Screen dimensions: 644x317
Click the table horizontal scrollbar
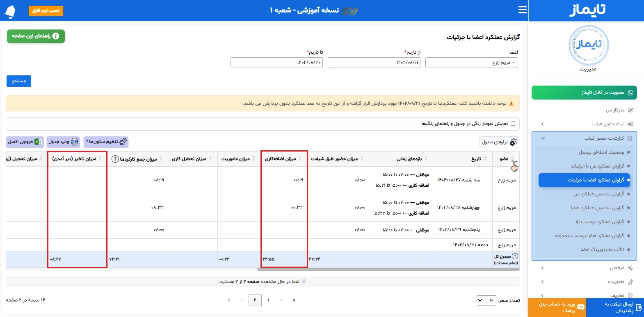[x=388, y=269]
